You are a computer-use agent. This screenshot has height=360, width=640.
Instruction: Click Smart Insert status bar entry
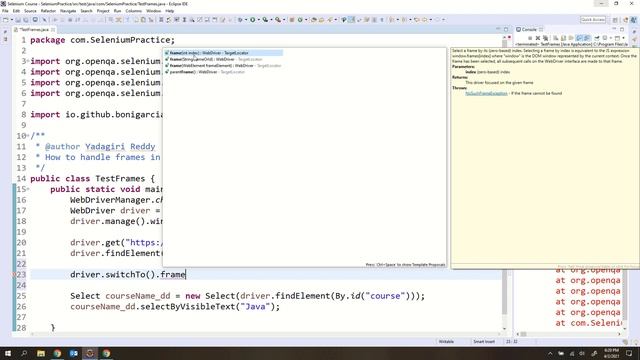point(484,342)
